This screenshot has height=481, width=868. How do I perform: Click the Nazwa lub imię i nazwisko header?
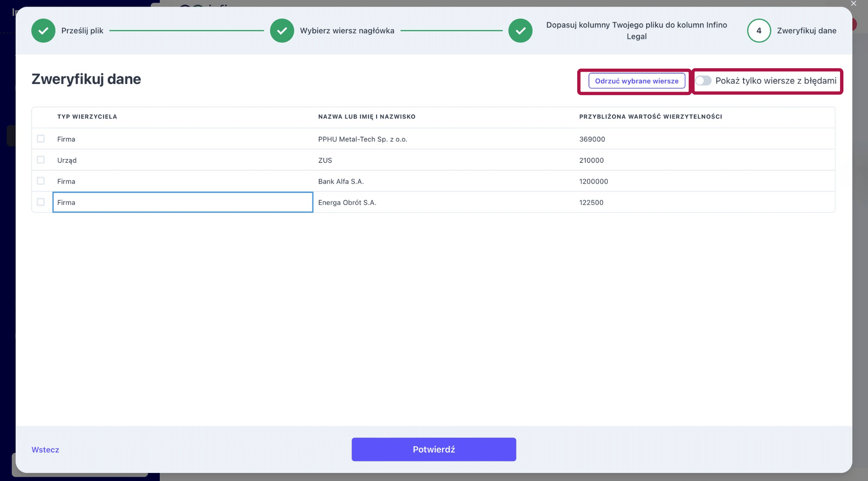[x=367, y=117]
